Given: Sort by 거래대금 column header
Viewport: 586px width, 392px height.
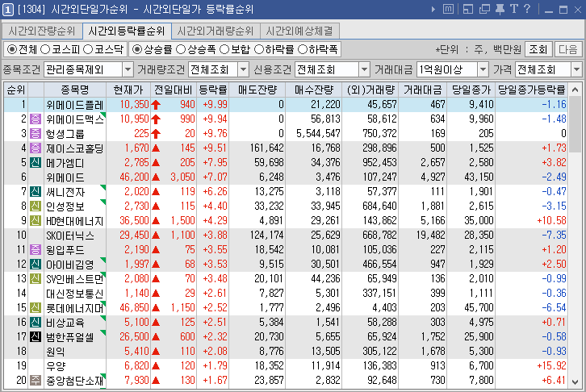Looking at the screenshot, I should coord(423,90).
